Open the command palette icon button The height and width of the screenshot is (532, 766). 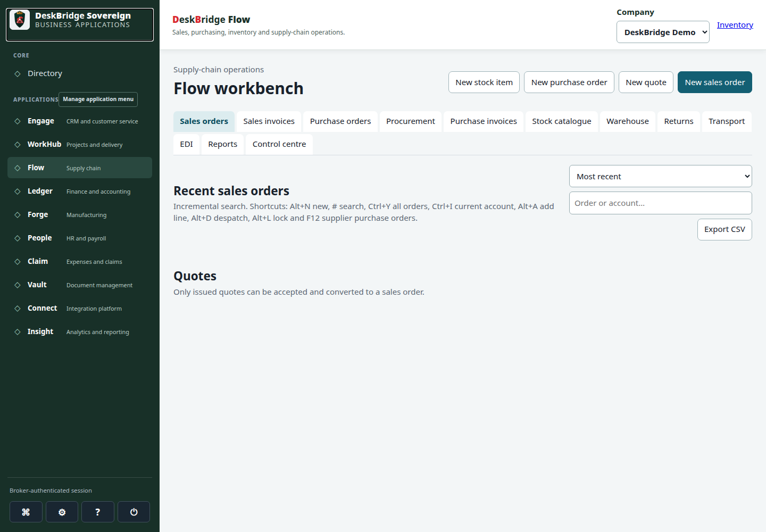click(x=26, y=512)
